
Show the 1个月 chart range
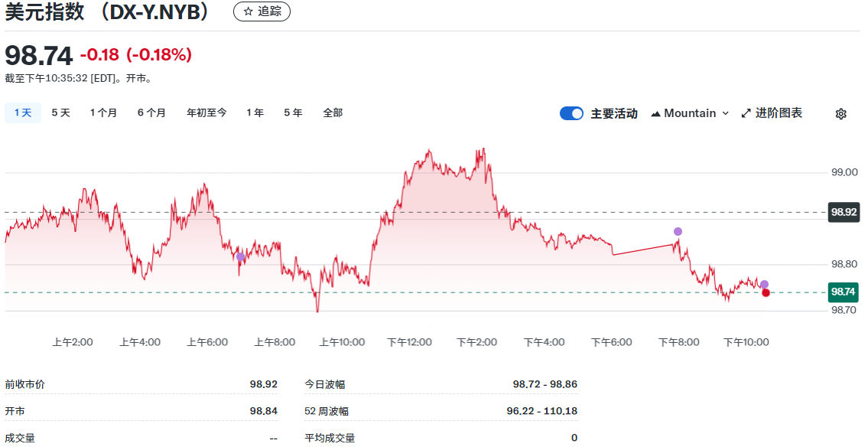103,113
